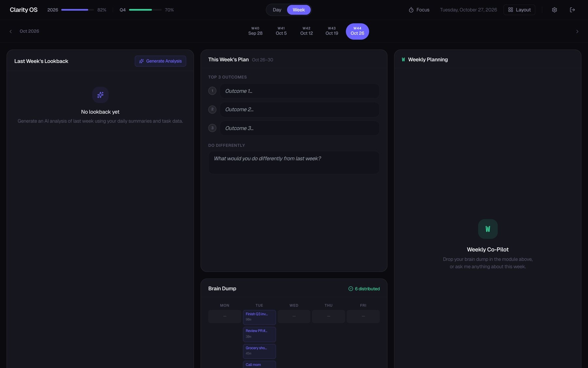
Task: Click the Outcome 1 input field
Action: coord(300,91)
